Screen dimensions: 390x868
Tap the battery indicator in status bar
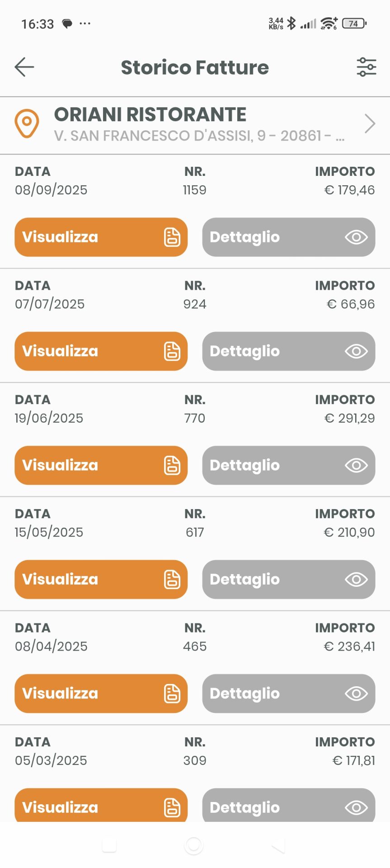coord(354,24)
